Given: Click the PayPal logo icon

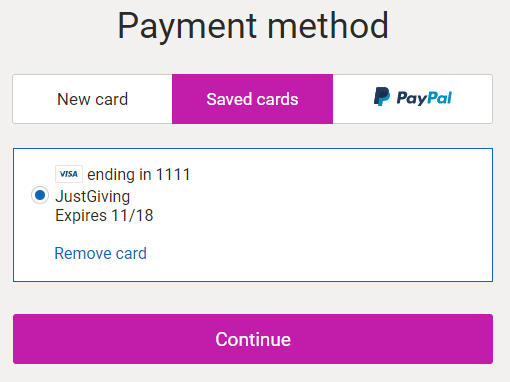Looking at the screenshot, I should pos(413,97).
